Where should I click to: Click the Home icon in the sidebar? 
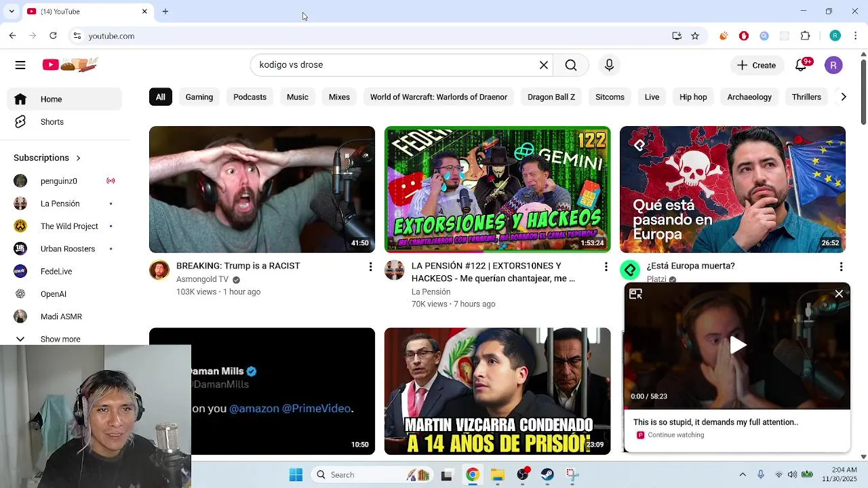click(x=20, y=99)
